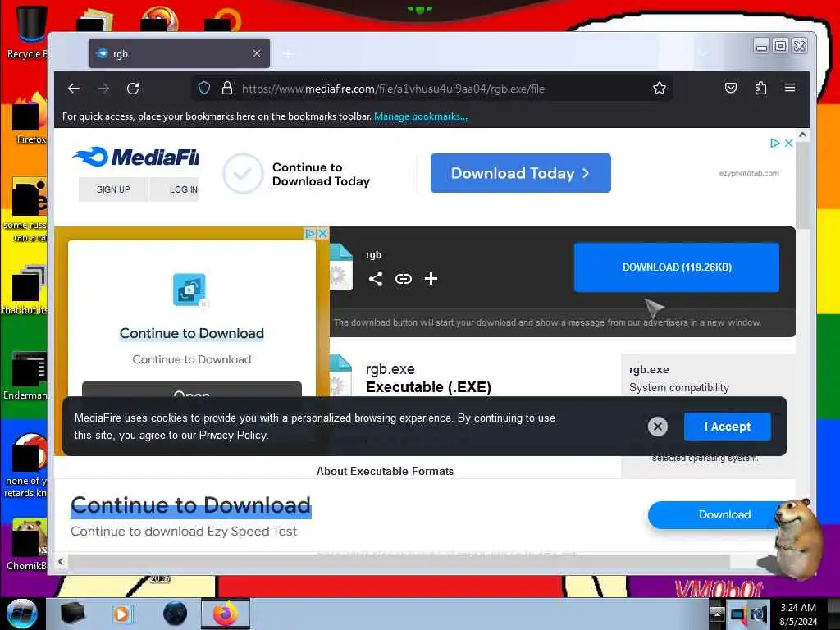
Task: Open the Extensions puzzle icon
Action: (x=760, y=89)
